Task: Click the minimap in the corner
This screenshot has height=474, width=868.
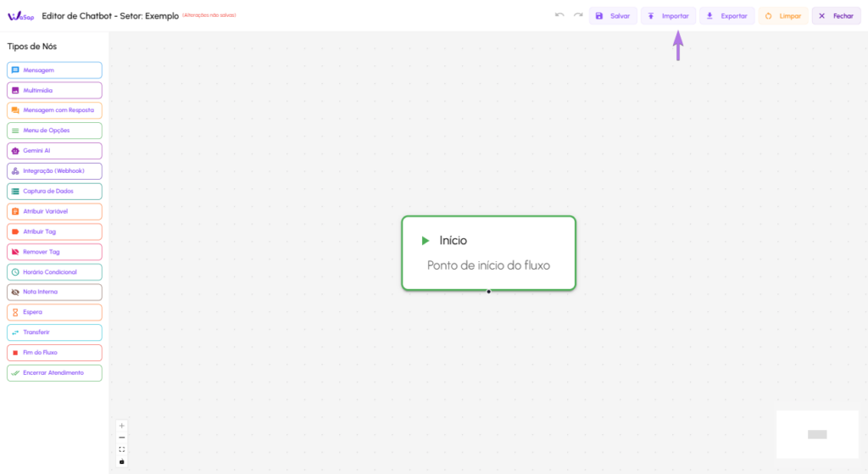Action: pos(817,434)
